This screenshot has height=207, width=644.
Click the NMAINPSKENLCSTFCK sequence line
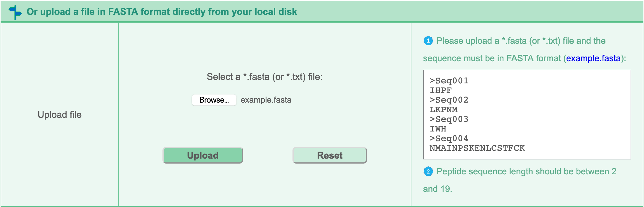477,148
